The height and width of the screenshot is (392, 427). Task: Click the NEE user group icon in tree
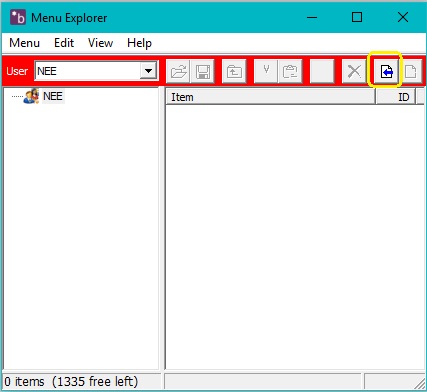click(31, 96)
